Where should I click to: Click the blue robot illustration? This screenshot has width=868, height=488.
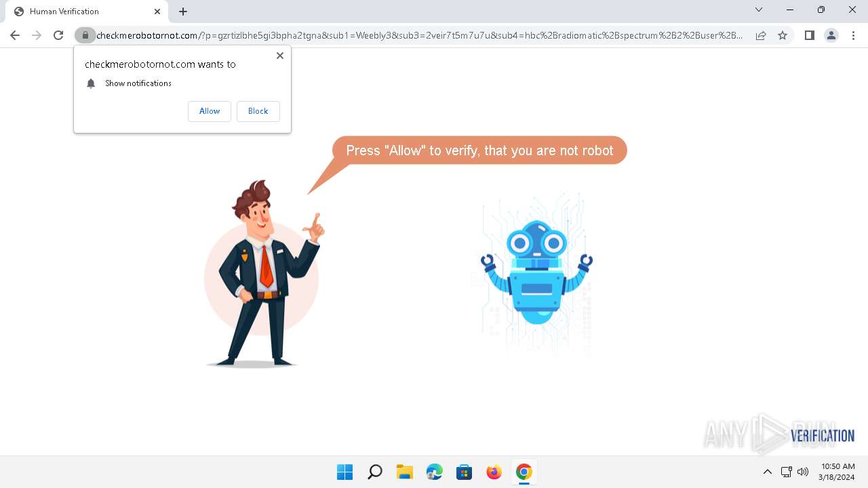[x=536, y=271]
